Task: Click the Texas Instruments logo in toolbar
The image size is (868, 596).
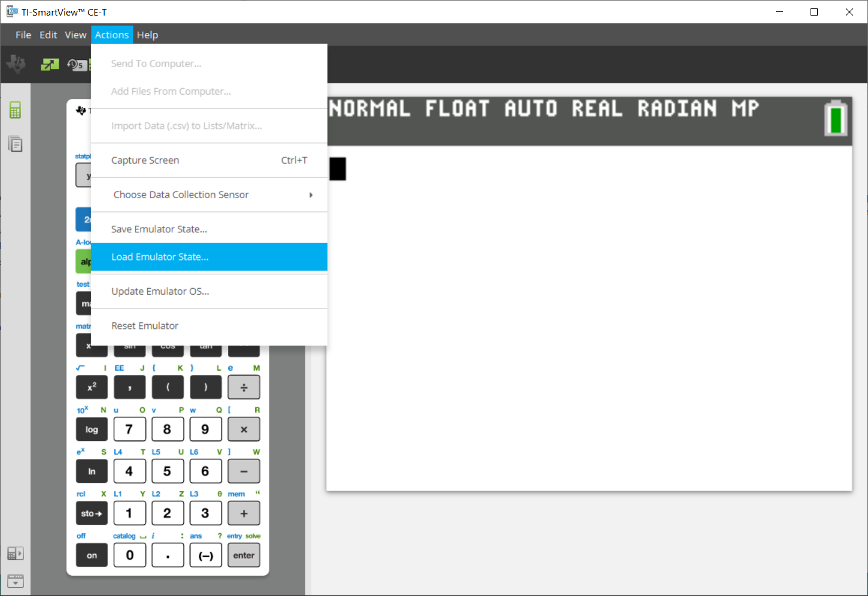Action: coord(16,63)
